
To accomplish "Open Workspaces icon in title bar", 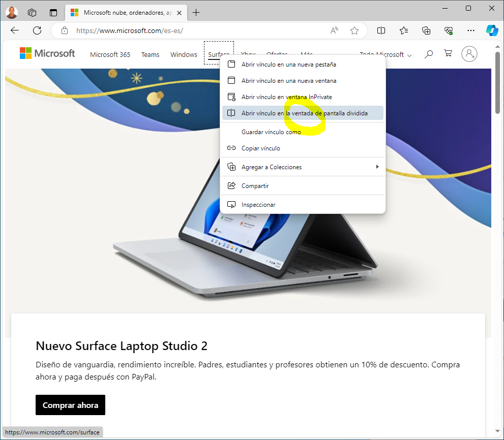I will [32, 13].
